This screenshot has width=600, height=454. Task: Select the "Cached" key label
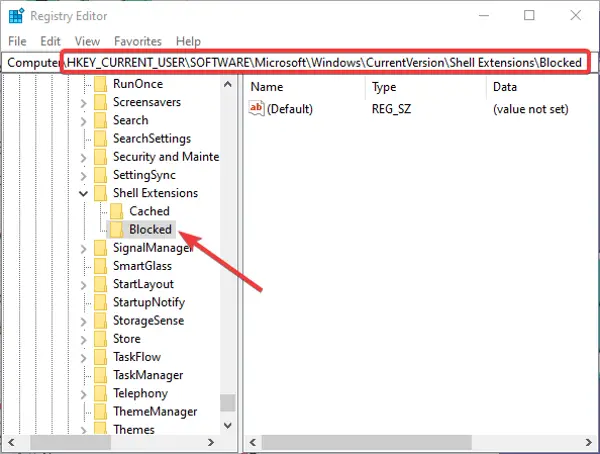pos(149,211)
